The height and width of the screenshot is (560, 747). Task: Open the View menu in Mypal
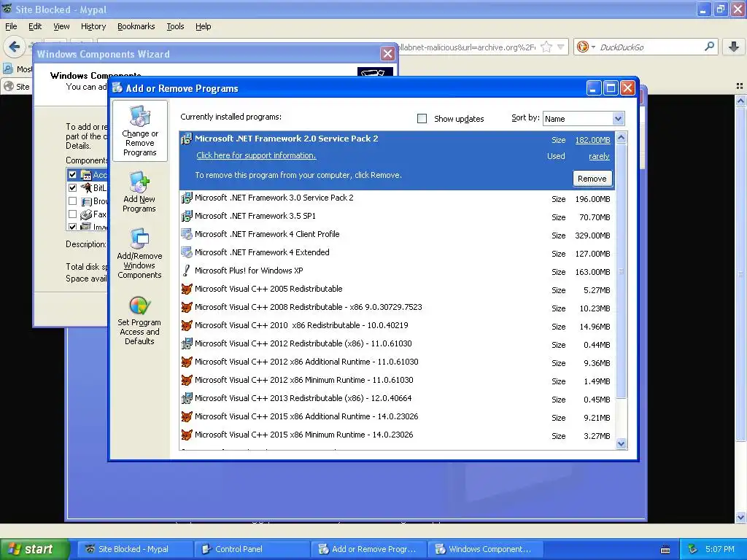pos(61,26)
